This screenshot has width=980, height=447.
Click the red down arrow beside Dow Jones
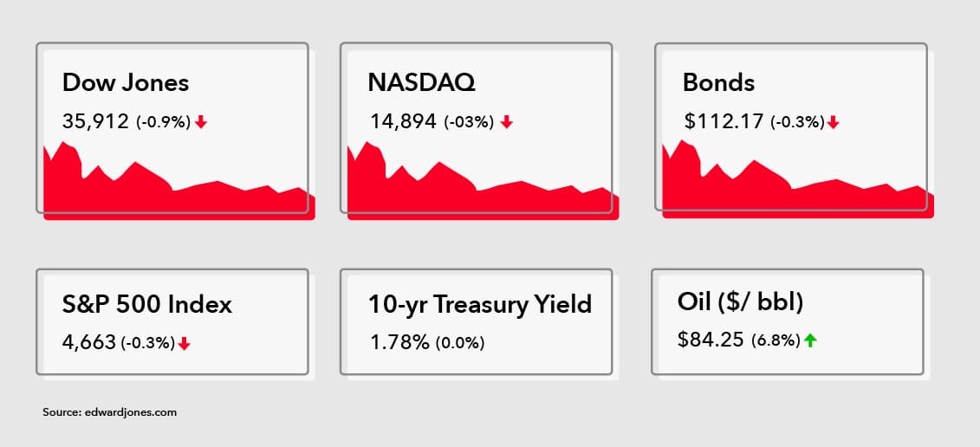(201, 122)
